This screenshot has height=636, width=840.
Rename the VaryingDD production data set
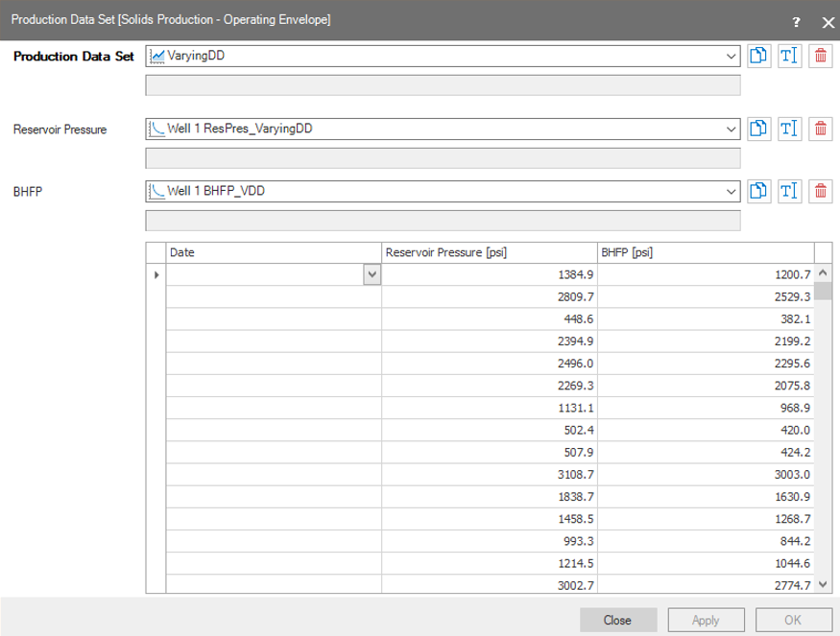coord(789,56)
